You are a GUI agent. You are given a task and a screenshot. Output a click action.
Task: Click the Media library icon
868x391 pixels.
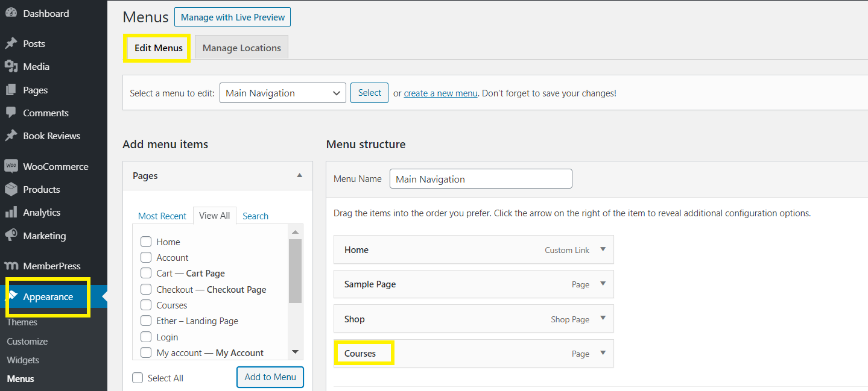pyautogui.click(x=11, y=66)
